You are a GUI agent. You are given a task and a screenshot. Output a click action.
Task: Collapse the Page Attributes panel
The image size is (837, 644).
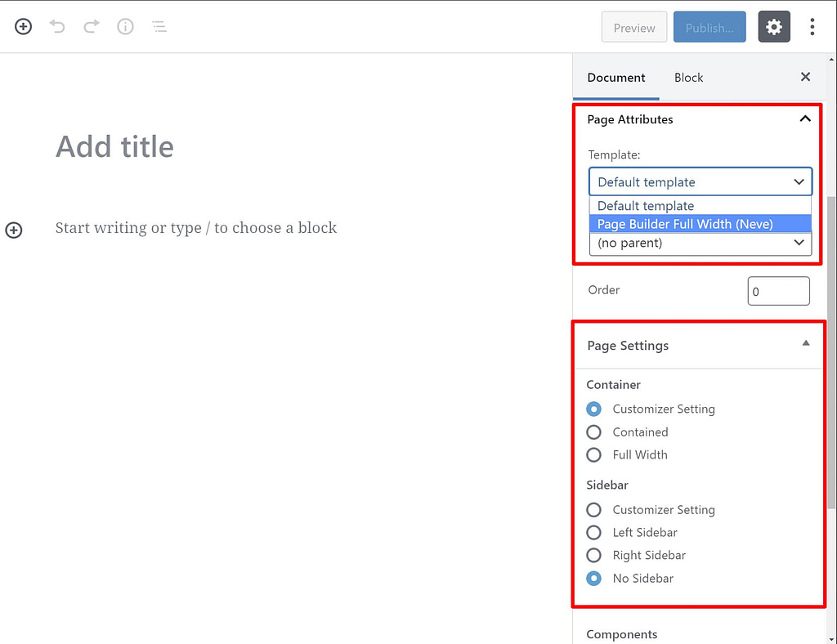click(805, 119)
